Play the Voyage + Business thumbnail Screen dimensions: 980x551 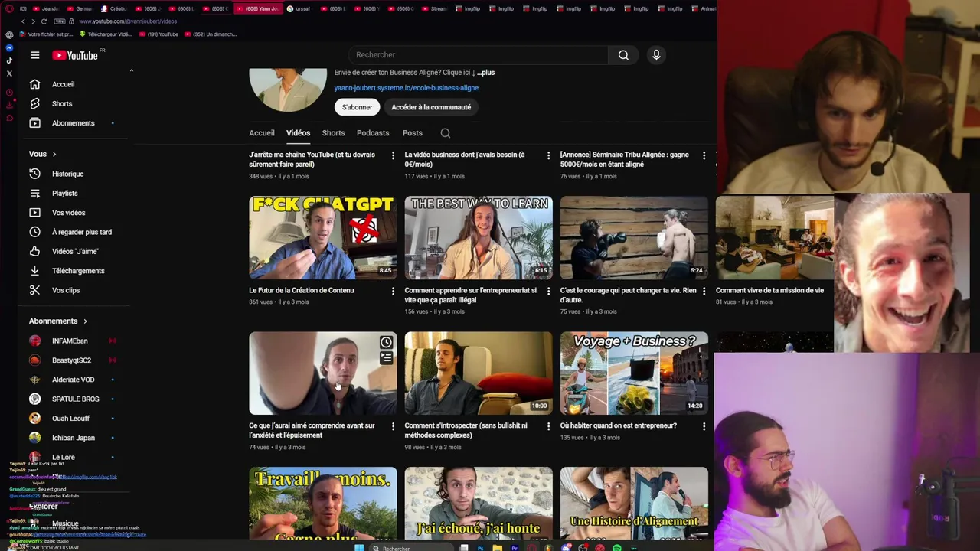pyautogui.click(x=634, y=373)
